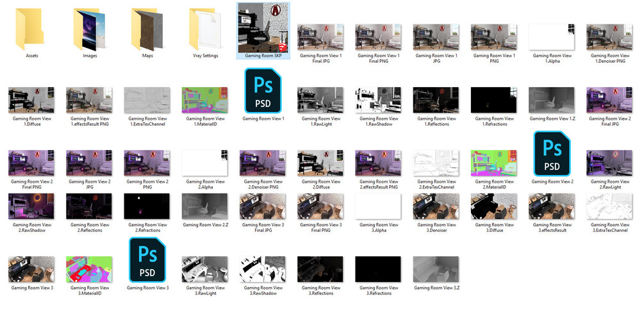Select Gaming Room View 3.ExtraTexChannel image
The width and height of the screenshot is (644, 323).
[610, 207]
